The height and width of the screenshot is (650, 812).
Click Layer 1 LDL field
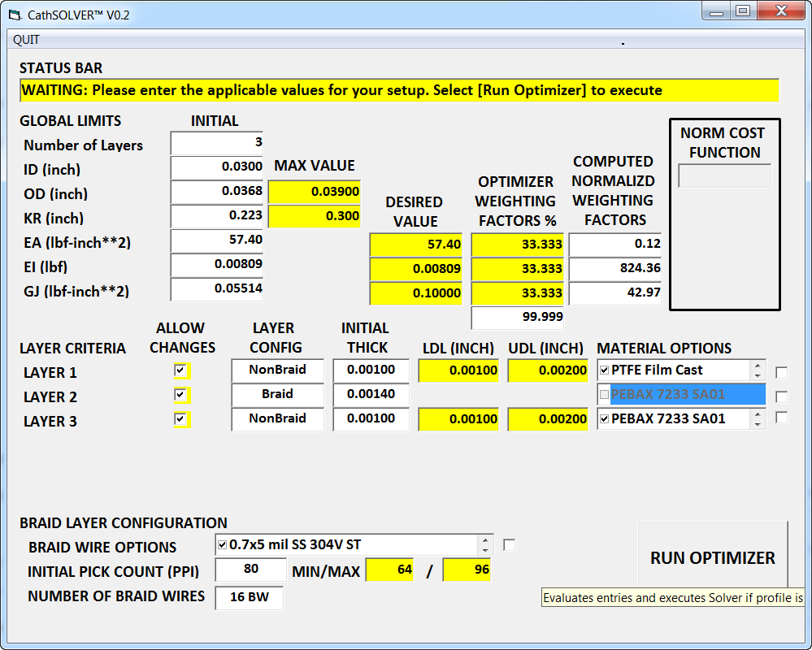point(458,370)
